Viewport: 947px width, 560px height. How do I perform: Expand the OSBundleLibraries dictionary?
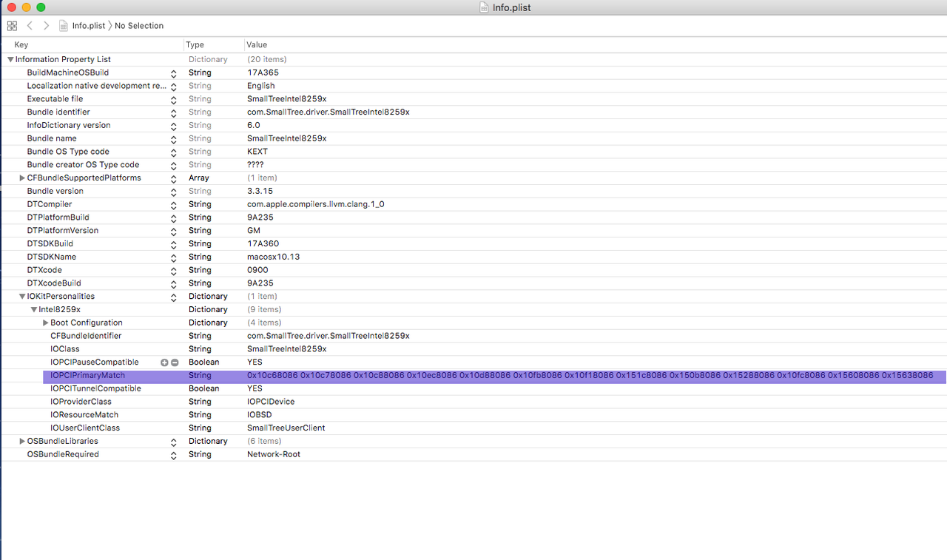[x=22, y=442]
